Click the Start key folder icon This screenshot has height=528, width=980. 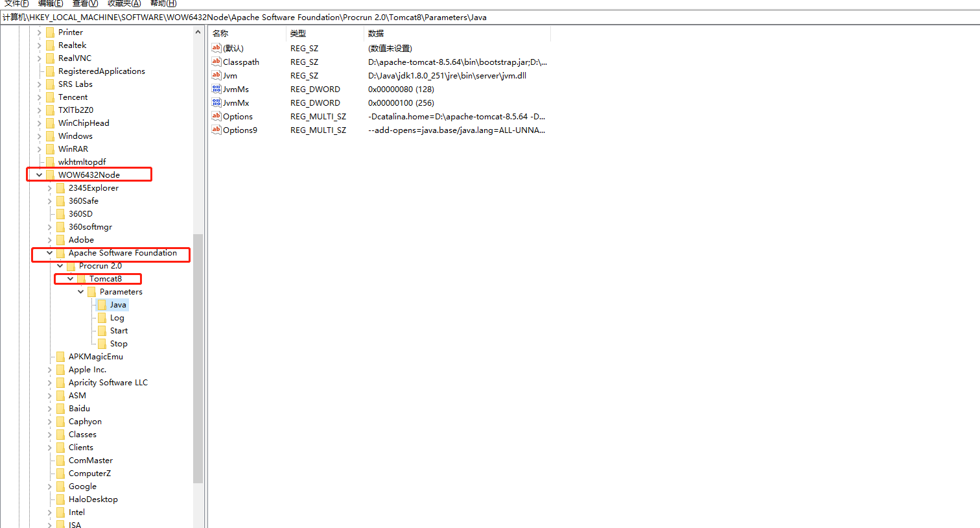(102, 330)
